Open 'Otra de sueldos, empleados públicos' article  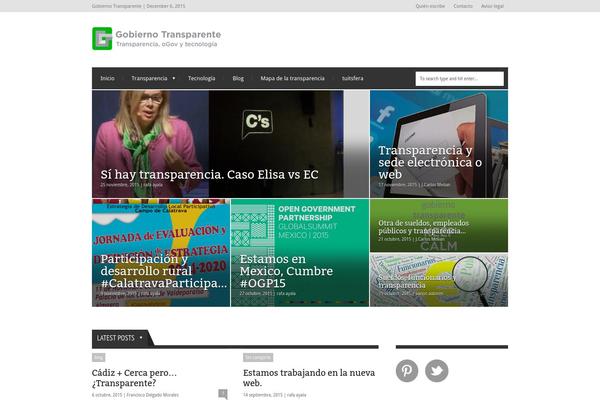point(424,227)
